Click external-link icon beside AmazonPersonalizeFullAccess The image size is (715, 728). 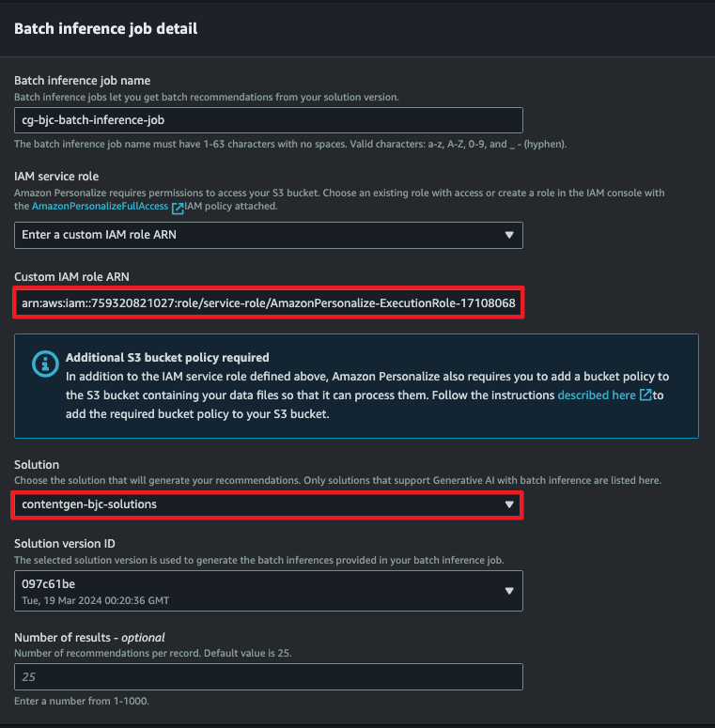click(x=178, y=208)
